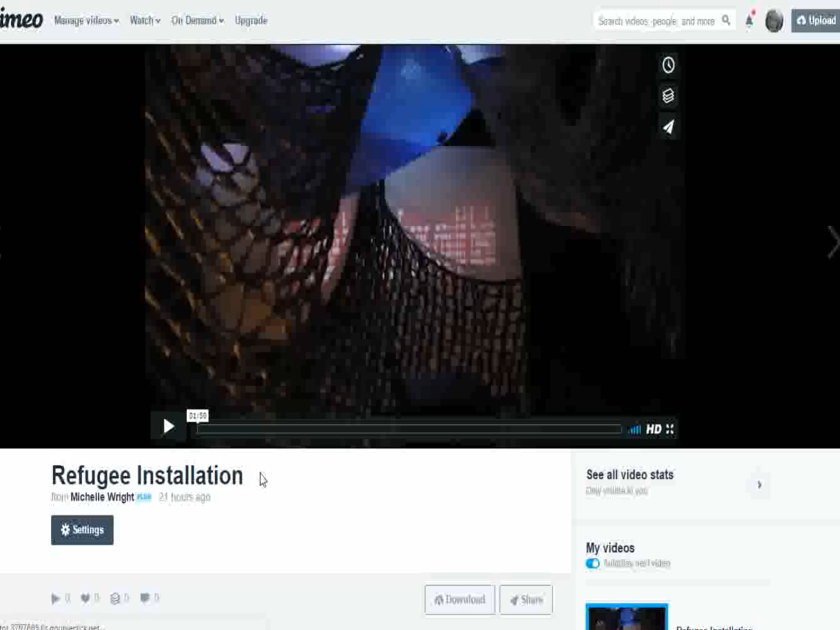
Task: Play the Refugee Installation video
Action: pyautogui.click(x=169, y=427)
